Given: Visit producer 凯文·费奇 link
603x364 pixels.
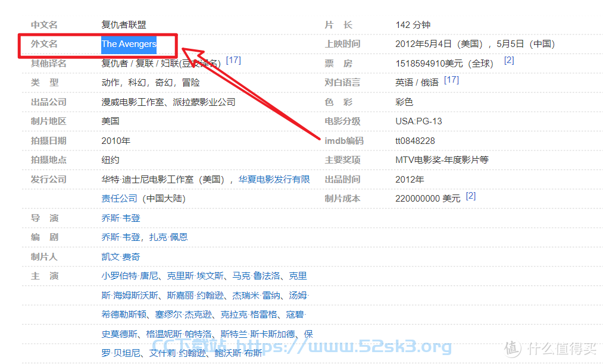Looking at the screenshot, I should coord(121,257).
